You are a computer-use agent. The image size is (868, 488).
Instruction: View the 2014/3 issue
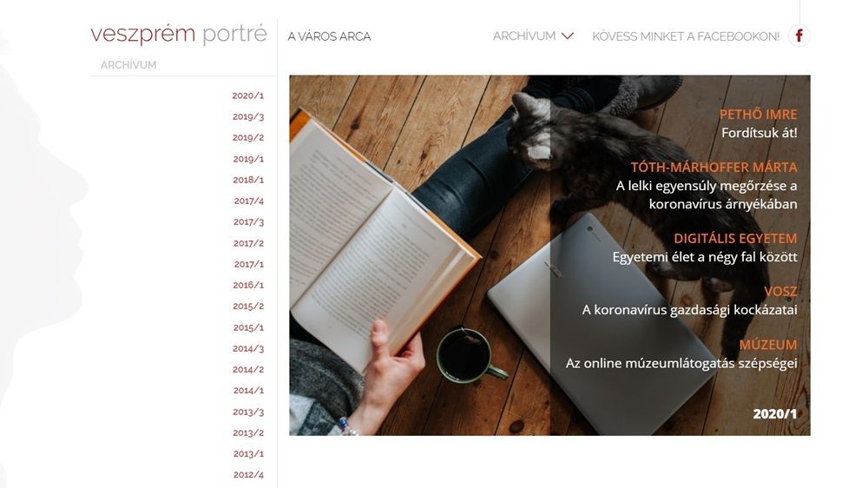coord(248,349)
